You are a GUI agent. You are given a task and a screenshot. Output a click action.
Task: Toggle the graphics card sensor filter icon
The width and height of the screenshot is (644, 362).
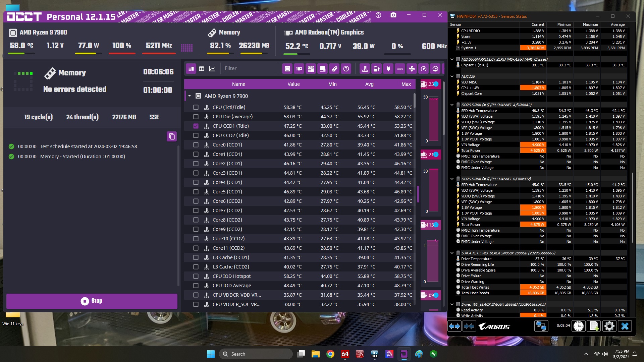pos(299,69)
